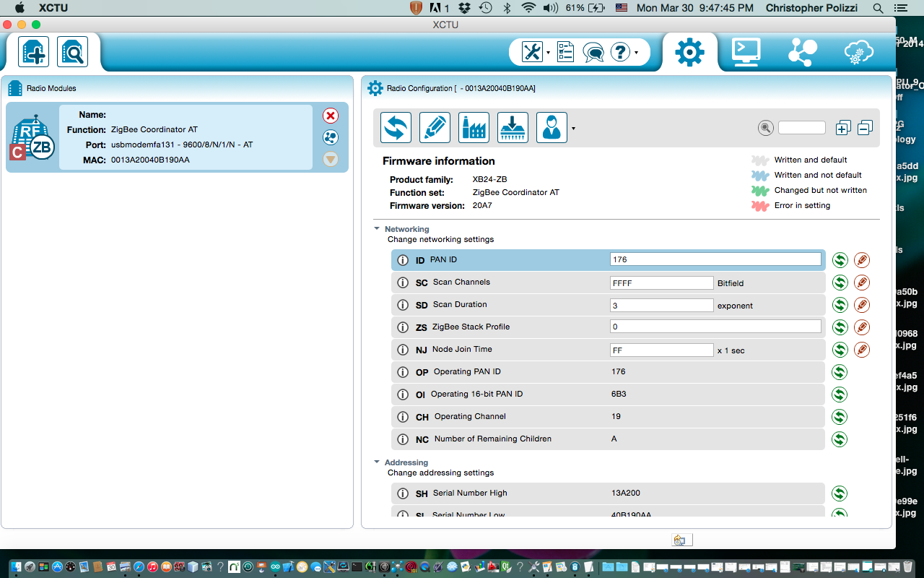
Task: Show info for ZigBee Stack Profile
Action: coord(403,327)
